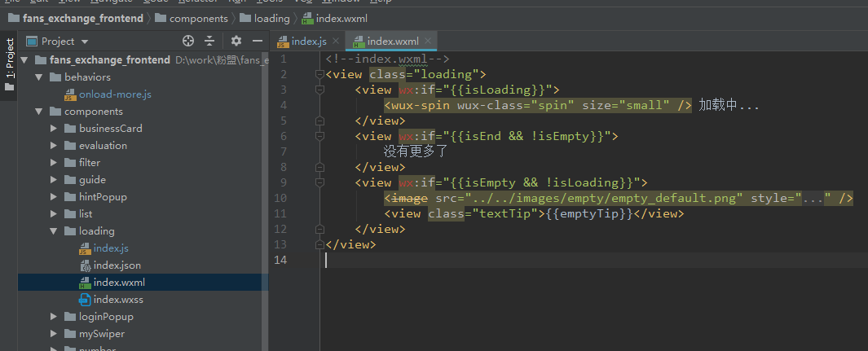The height and width of the screenshot is (351, 868).
Task: Hide the Project panel with minus icon
Action: (x=258, y=41)
